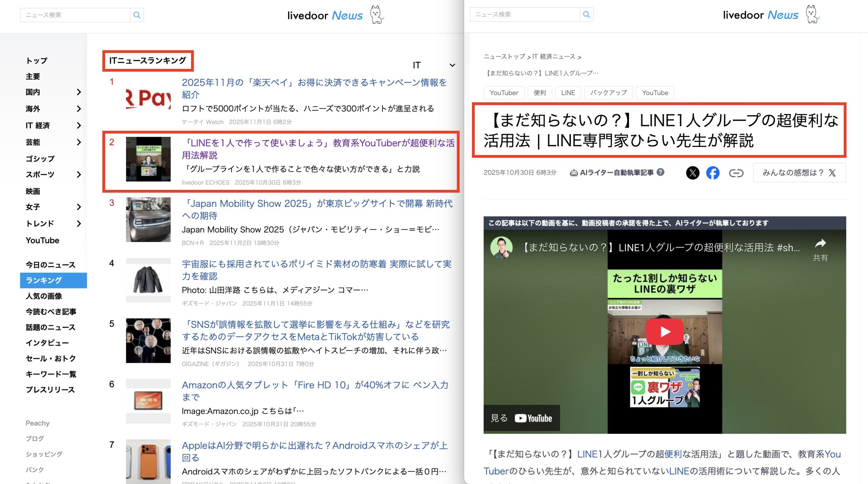Click the right pane search magnifier icon
This screenshot has height=484, width=868.
click(586, 15)
